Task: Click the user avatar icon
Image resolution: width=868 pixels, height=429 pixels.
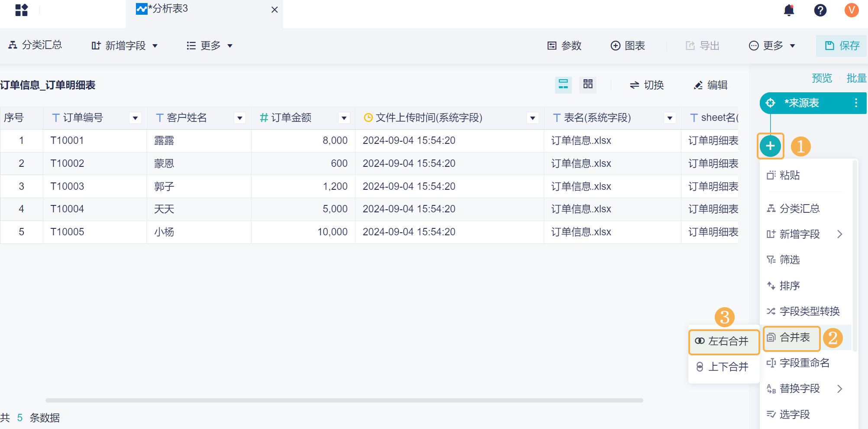Action: coord(851,10)
